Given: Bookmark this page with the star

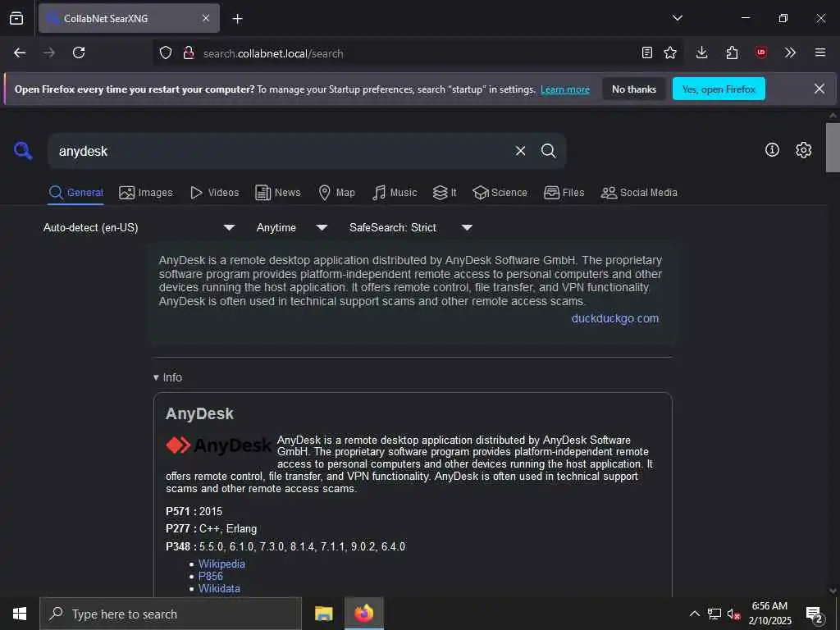Looking at the screenshot, I should [670, 52].
